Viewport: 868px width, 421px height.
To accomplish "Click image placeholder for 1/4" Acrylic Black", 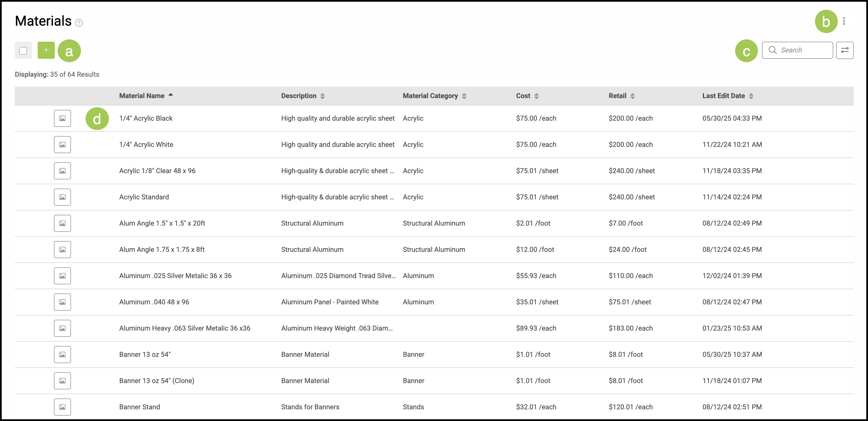I will pos(62,118).
